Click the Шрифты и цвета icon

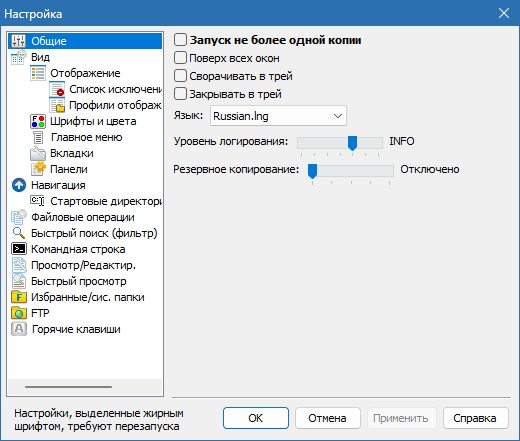pyautogui.click(x=38, y=121)
